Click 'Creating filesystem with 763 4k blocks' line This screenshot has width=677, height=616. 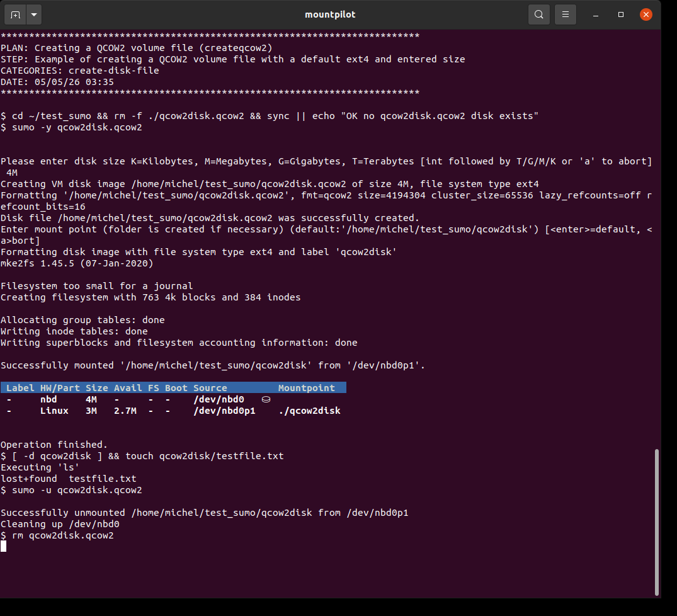151,297
